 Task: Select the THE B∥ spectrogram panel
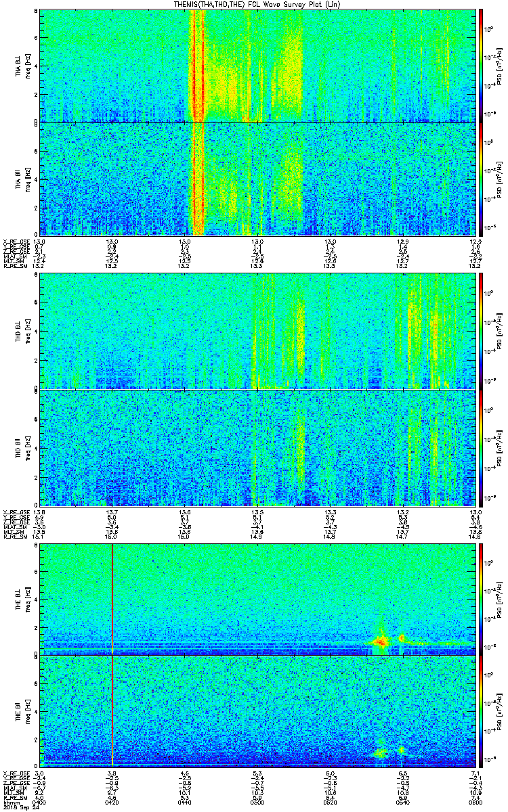click(x=256, y=713)
